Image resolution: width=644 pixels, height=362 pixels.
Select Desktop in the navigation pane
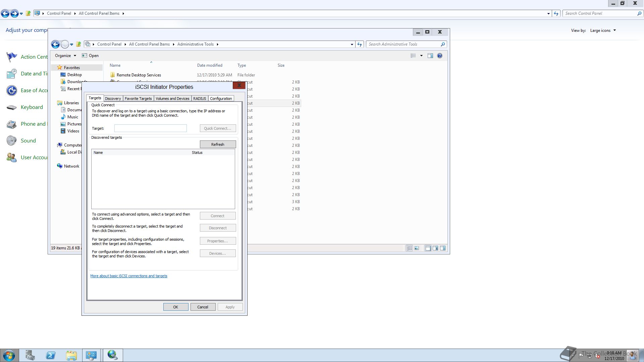74,75
